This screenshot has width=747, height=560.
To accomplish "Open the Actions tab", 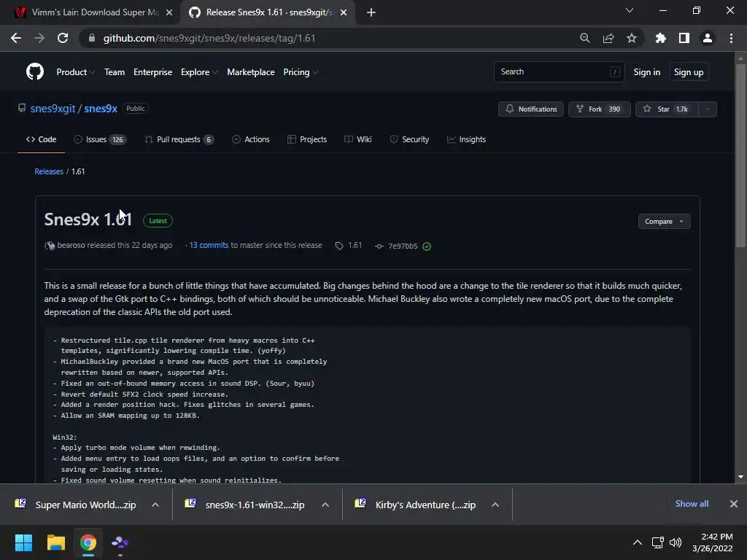I will pyautogui.click(x=251, y=139).
